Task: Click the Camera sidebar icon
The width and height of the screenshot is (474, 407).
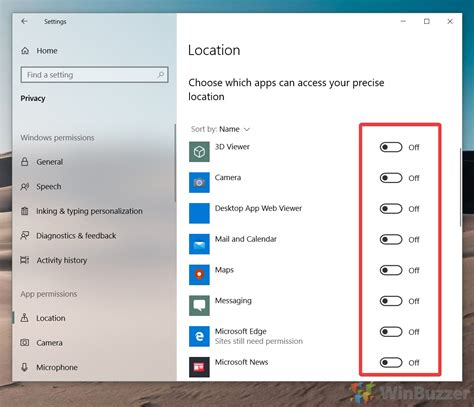Action: click(25, 342)
